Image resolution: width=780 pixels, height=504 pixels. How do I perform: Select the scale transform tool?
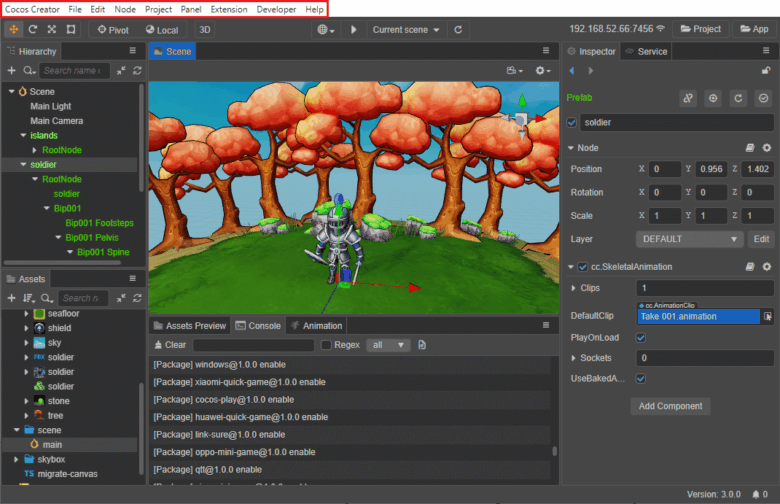(x=52, y=29)
